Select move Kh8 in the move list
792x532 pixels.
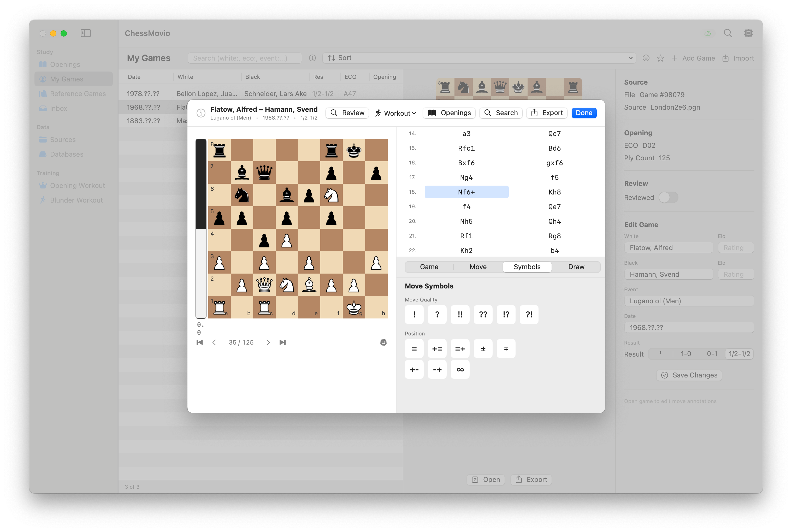coord(554,192)
